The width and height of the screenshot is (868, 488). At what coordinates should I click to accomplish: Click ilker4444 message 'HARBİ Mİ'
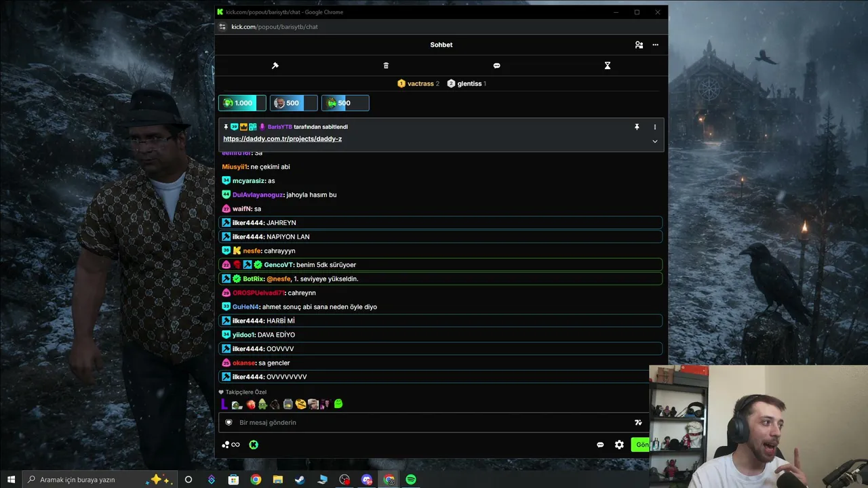[x=440, y=321]
